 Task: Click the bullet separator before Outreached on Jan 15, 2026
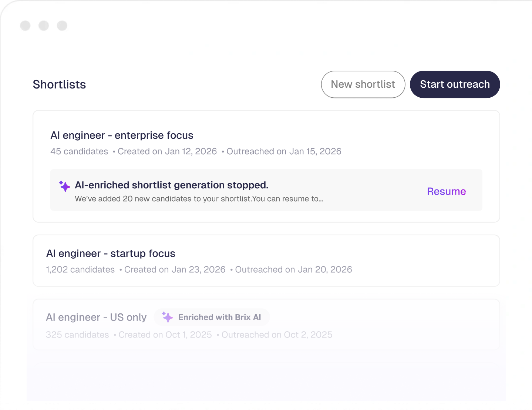pos(222,151)
